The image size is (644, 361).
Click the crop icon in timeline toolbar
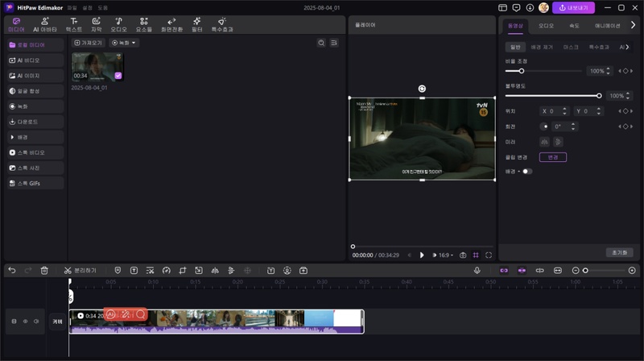coord(183,271)
